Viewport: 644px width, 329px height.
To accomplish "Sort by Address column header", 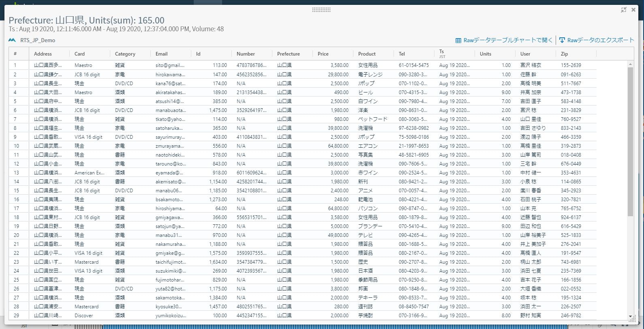I will click(43, 54).
